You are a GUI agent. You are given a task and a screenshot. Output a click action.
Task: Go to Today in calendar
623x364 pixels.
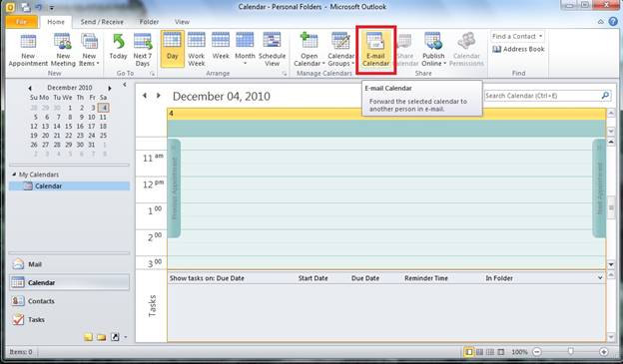[118, 47]
